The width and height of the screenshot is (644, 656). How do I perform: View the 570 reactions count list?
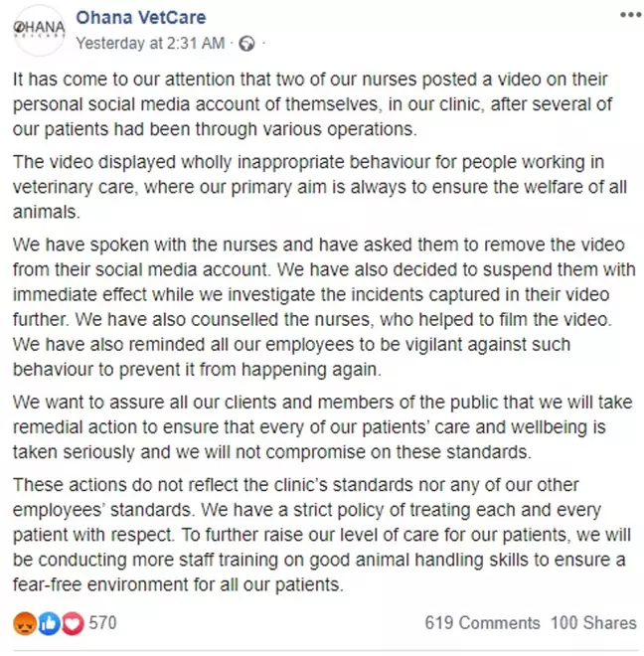tap(103, 623)
